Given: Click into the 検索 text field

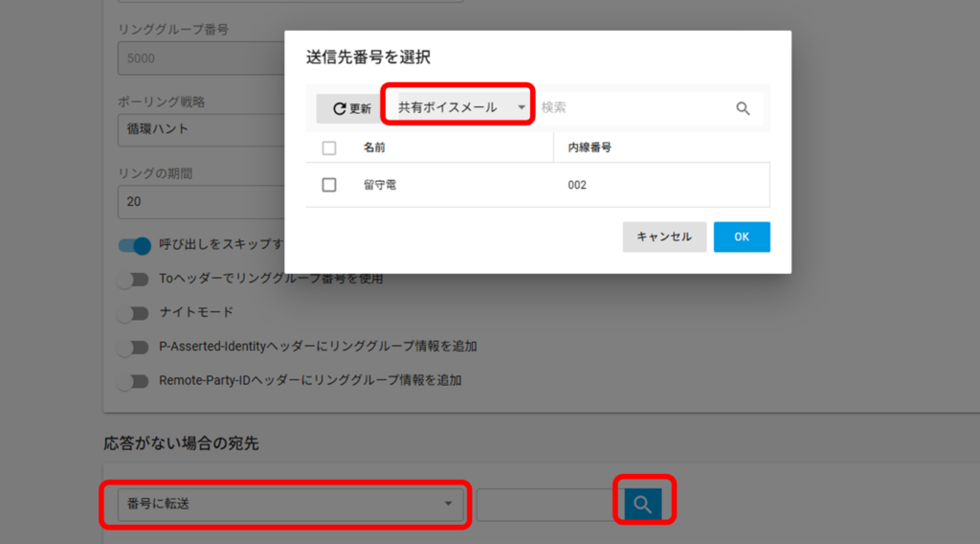Looking at the screenshot, I should point(632,108).
